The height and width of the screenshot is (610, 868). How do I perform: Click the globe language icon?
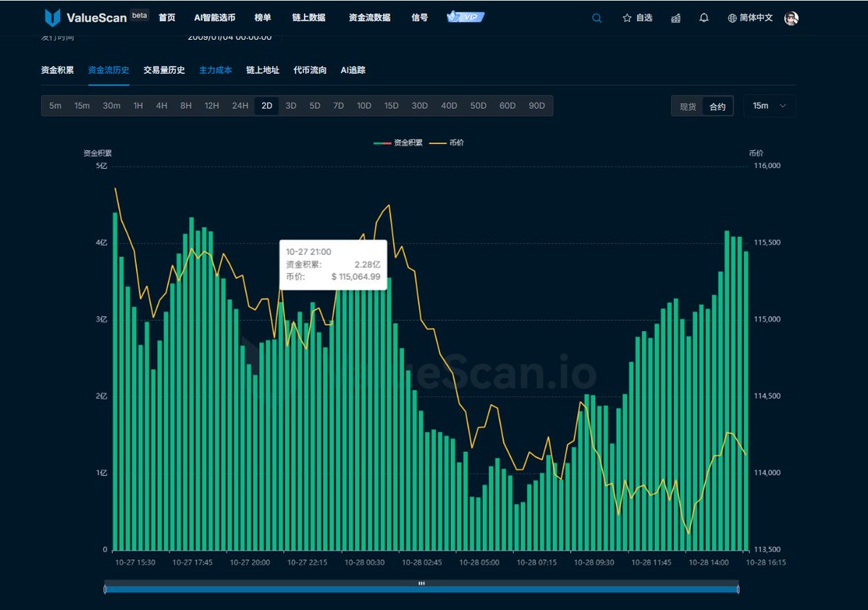(732, 18)
